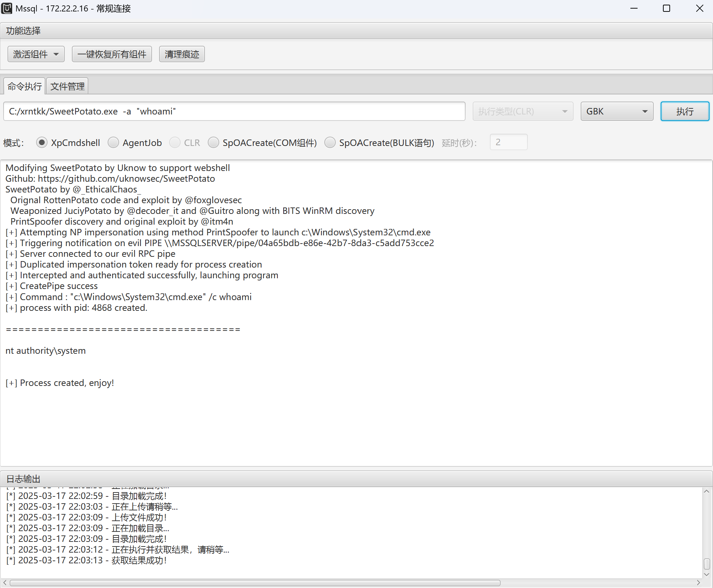713x588 pixels.
Task: Click the log scrollbar thumb
Action: (707, 564)
